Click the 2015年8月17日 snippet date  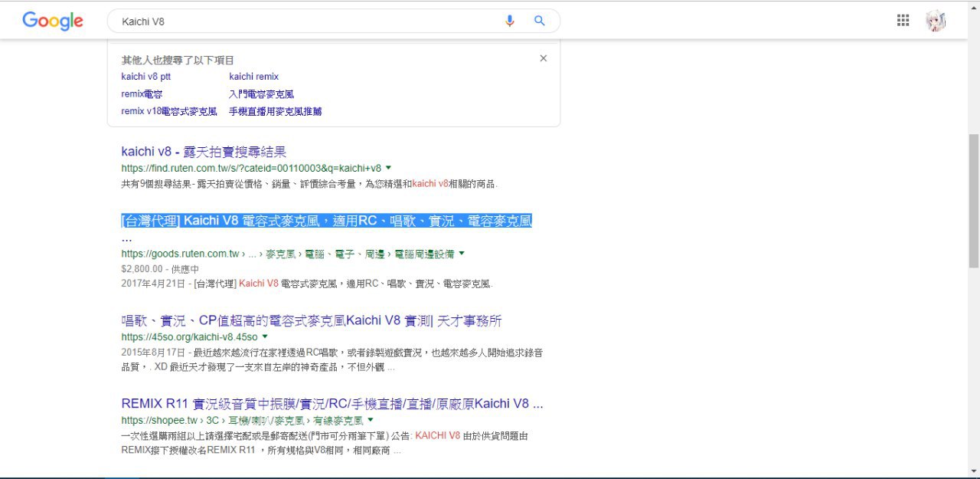coord(153,353)
